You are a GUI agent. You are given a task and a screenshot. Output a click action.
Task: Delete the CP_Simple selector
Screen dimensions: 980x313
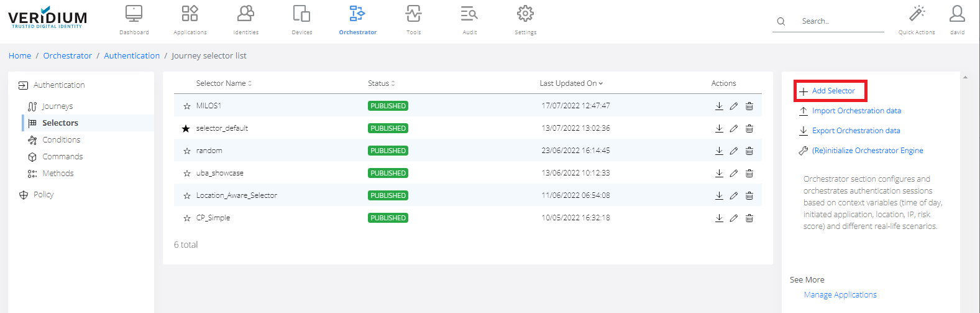coord(749,218)
